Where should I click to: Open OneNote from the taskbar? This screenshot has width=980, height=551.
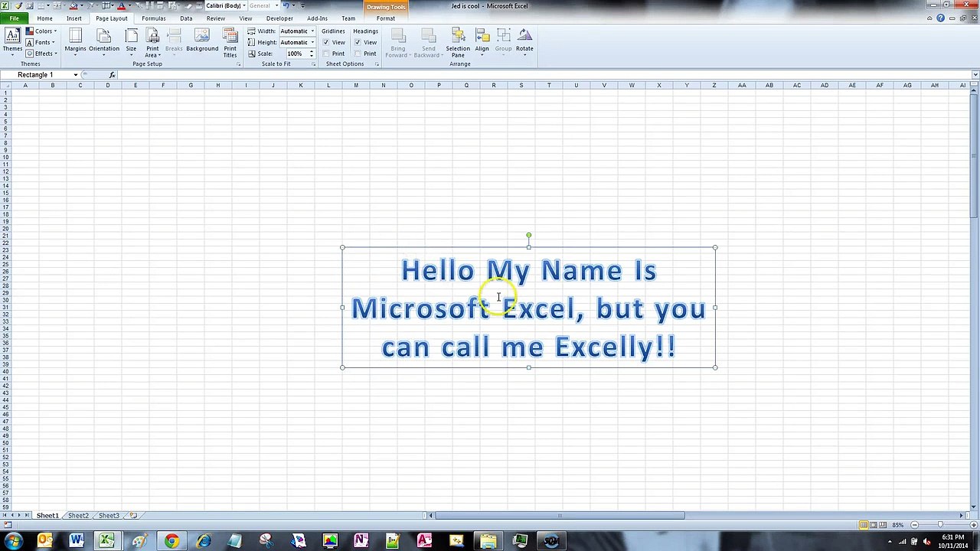click(x=361, y=541)
